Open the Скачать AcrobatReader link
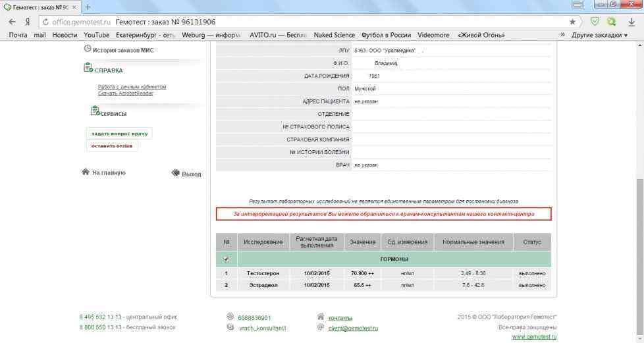This screenshot has height=343, width=644. point(125,93)
